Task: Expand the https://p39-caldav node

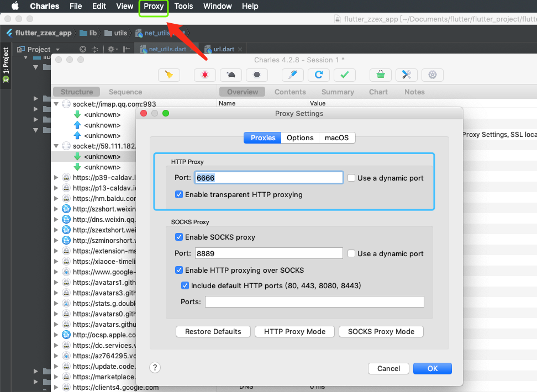Action: [x=56, y=177]
